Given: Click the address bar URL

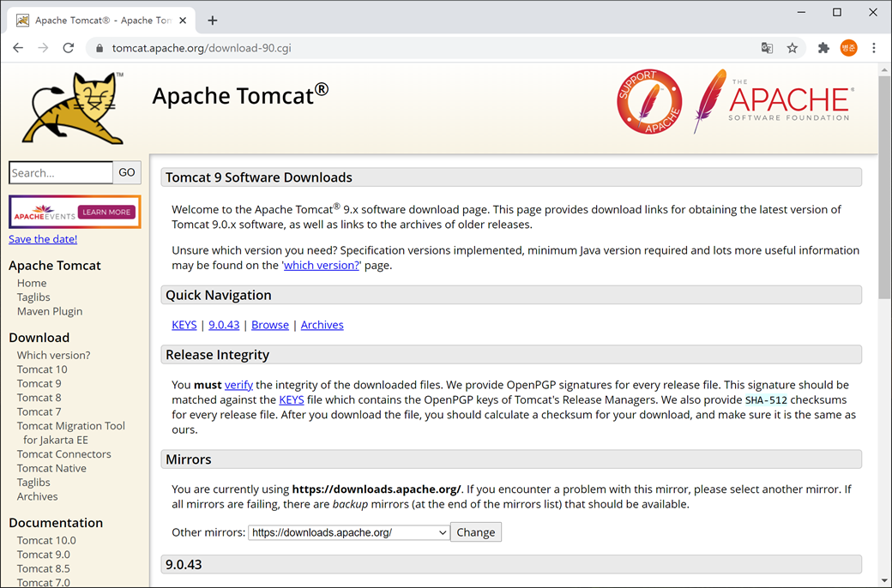Looking at the screenshot, I should tap(202, 48).
